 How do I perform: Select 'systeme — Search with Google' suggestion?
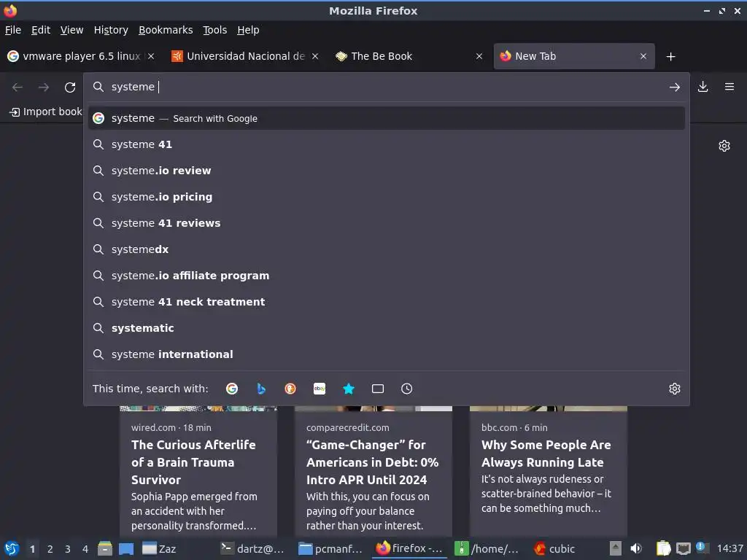[x=387, y=119]
